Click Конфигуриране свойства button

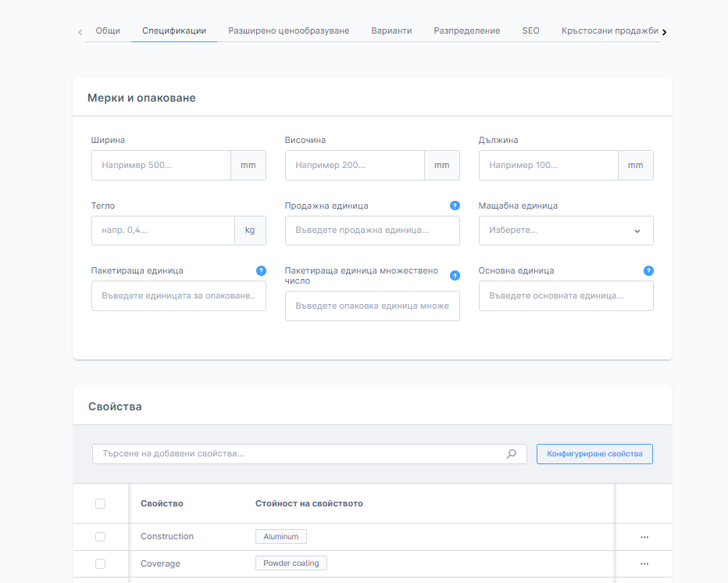point(594,454)
